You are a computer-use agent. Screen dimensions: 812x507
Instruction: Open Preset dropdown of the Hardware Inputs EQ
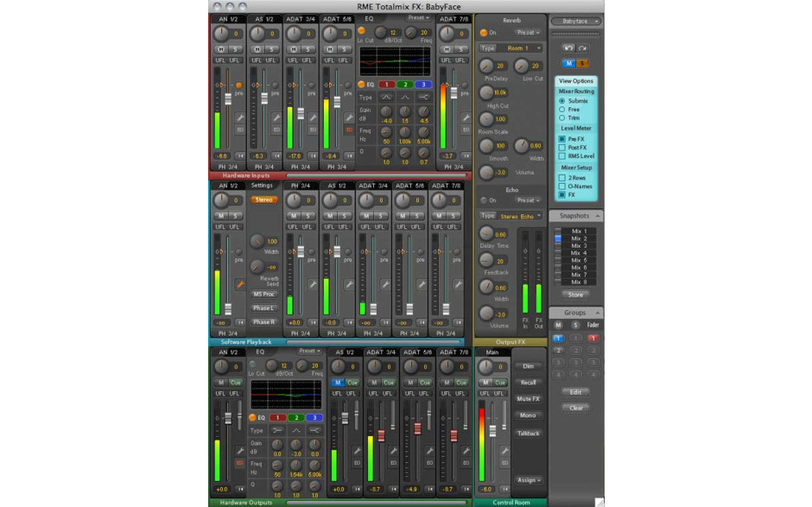(418, 17)
